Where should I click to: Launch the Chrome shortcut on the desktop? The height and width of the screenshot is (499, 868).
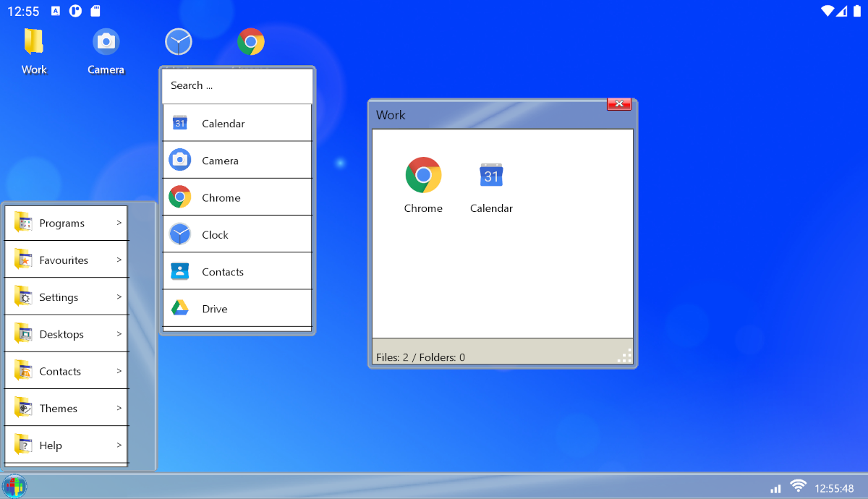251,42
